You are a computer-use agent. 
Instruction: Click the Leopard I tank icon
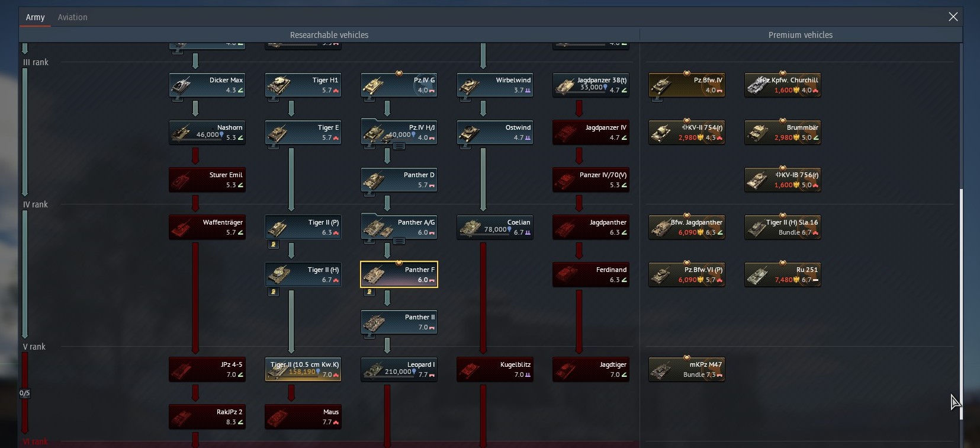[x=373, y=370]
